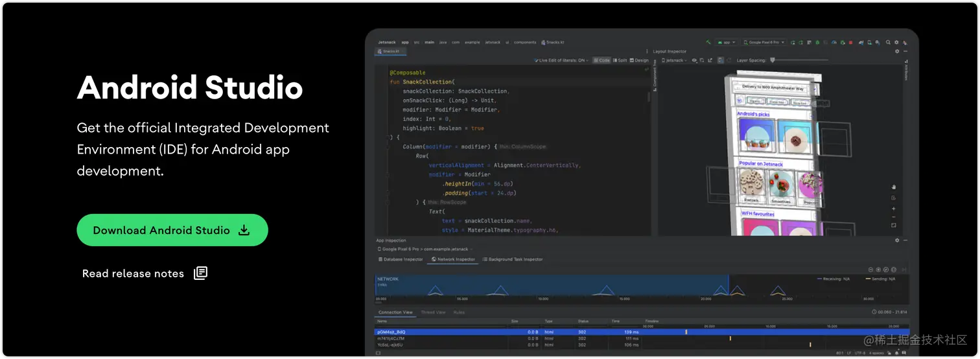
Task: Click the Download Android Studio button
Action: [x=172, y=230]
